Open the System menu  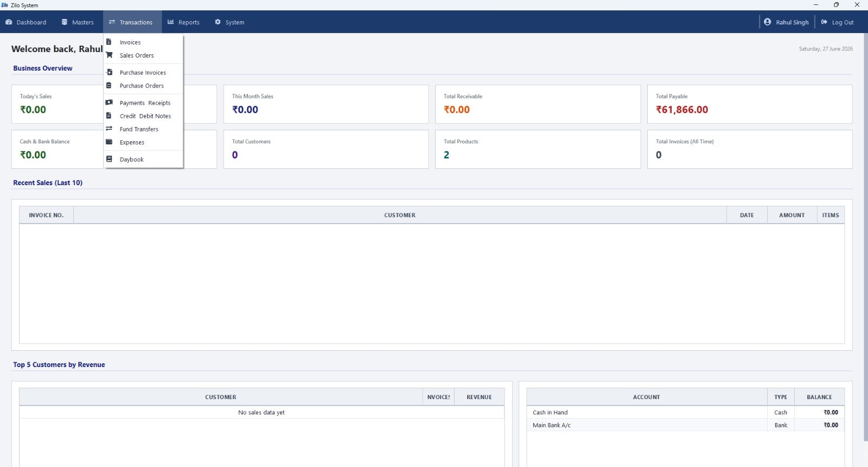tap(229, 22)
